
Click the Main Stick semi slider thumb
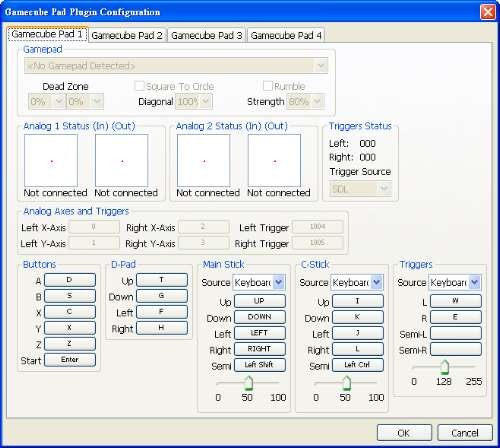[248, 383]
